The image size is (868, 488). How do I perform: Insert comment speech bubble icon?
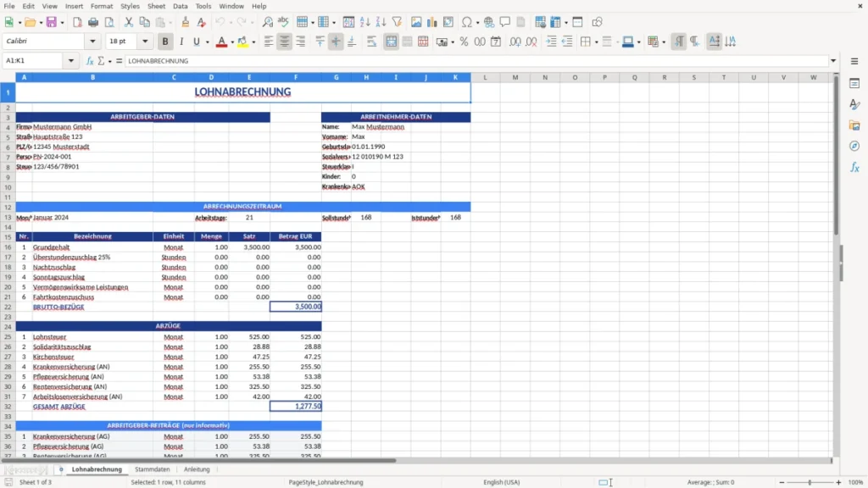pyautogui.click(x=505, y=22)
